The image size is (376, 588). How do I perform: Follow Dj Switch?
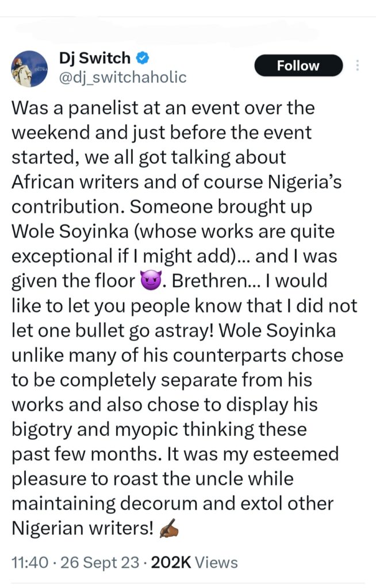pos(298,66)
